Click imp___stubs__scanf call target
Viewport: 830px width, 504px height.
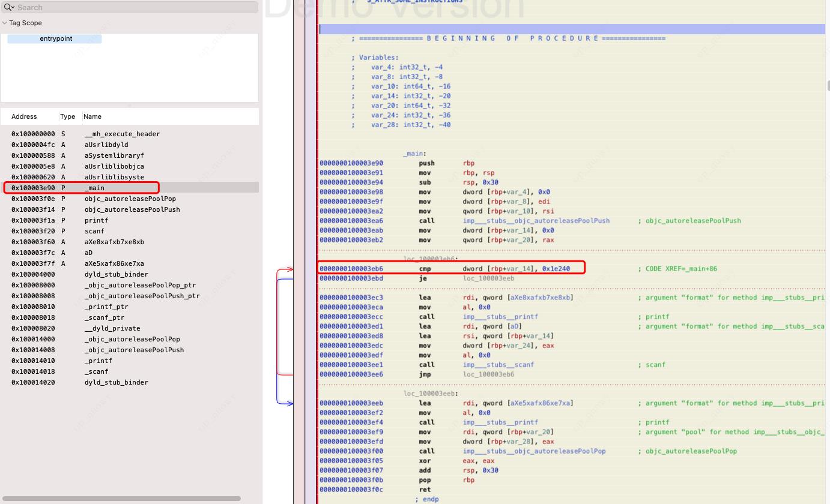498,365
